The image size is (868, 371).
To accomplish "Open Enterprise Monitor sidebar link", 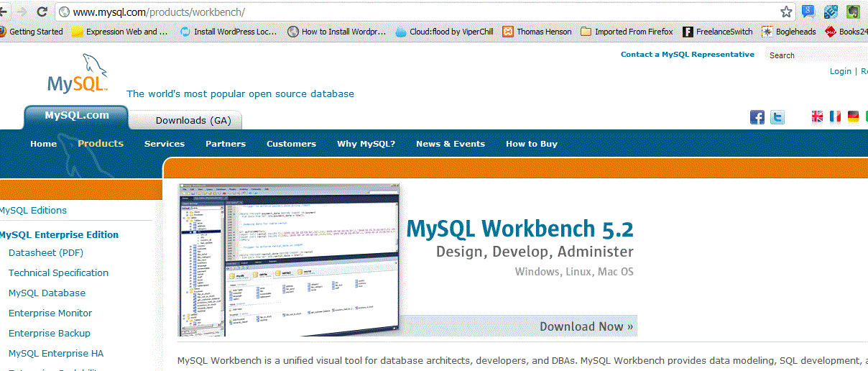I will pos(50,313).
